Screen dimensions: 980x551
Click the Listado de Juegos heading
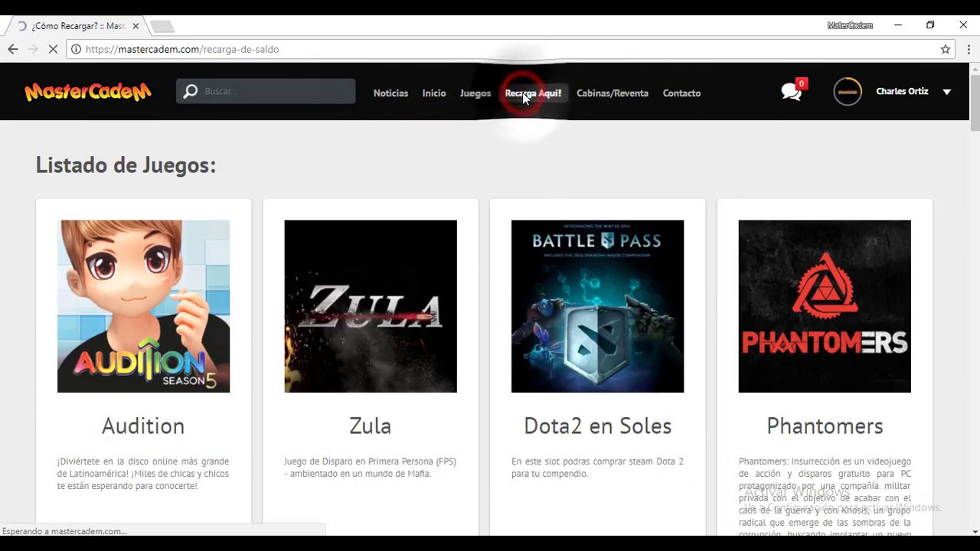coord(126,165)
